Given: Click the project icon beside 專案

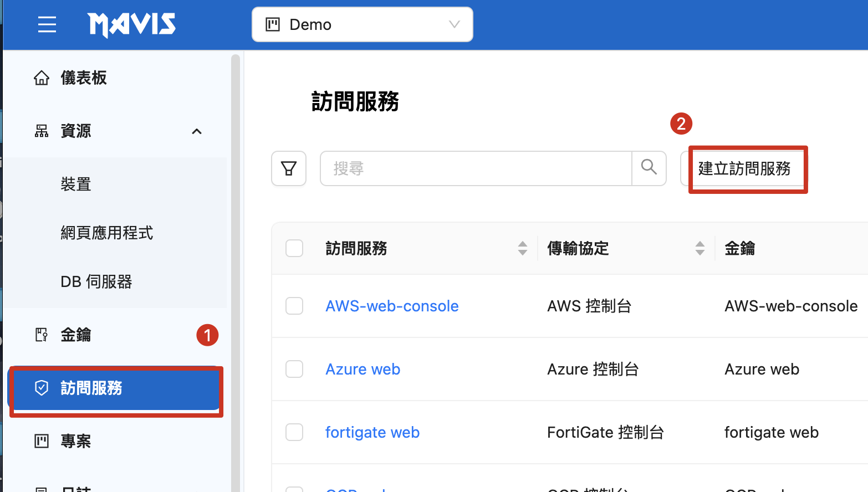Looking at the screenshot, I should [42, 441].
